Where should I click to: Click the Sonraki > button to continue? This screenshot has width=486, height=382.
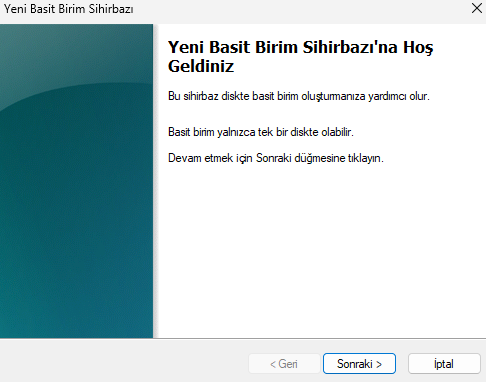359,364
